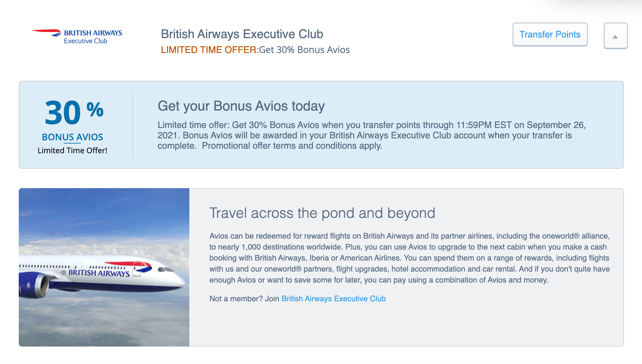Click the BONUS AVIOS underlined label
Image resolution: width=642 pixels, height=364 pixels.
click(72, 137)
